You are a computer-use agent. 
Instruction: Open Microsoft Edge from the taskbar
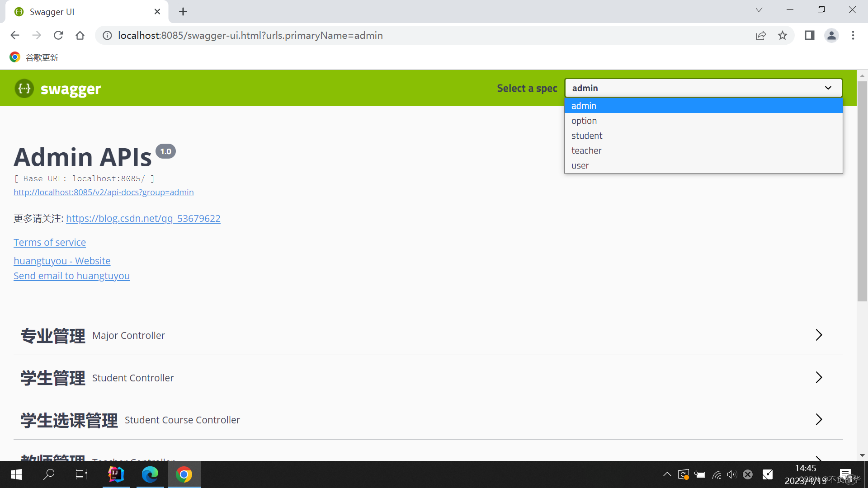click(x=150, y=474)
